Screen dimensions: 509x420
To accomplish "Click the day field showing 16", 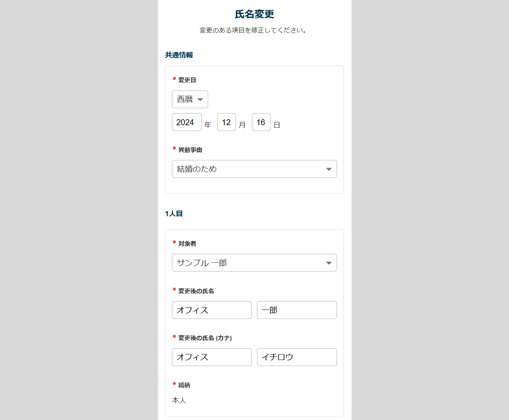I will click(x=261, y=122).
